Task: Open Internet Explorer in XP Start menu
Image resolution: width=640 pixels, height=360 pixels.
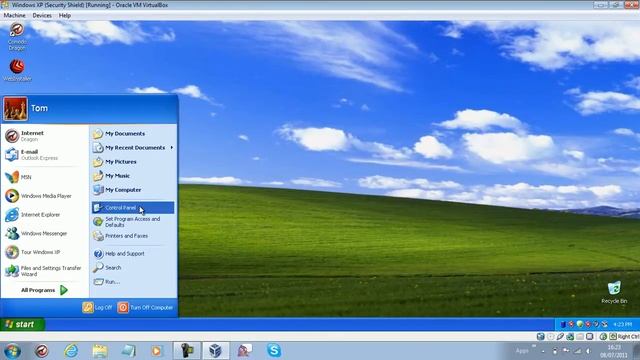Action: coord(44,215)
